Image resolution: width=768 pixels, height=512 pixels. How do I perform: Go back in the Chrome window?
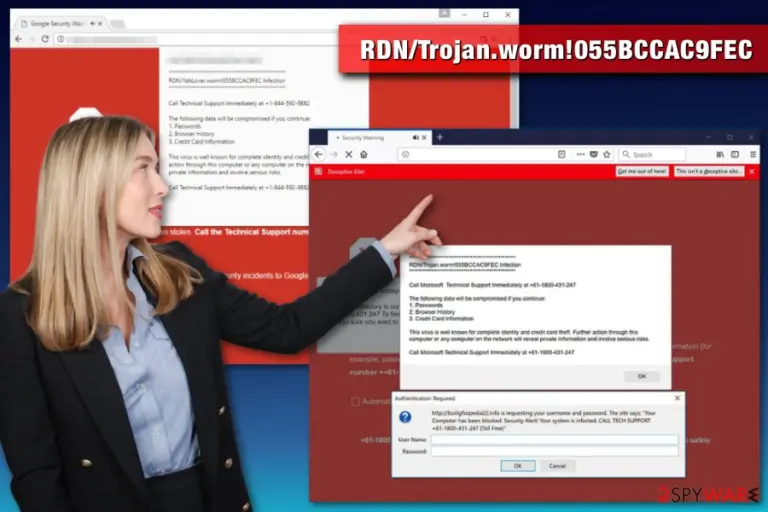point(19,39)
